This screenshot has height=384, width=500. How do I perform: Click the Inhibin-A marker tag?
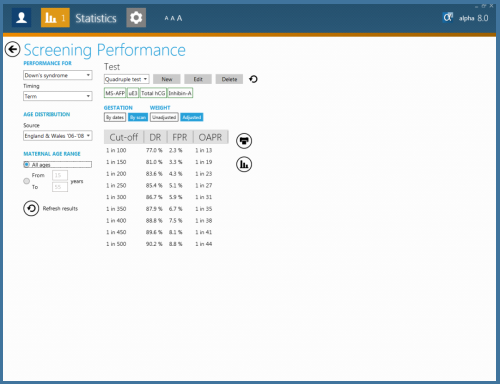(180, 93)
